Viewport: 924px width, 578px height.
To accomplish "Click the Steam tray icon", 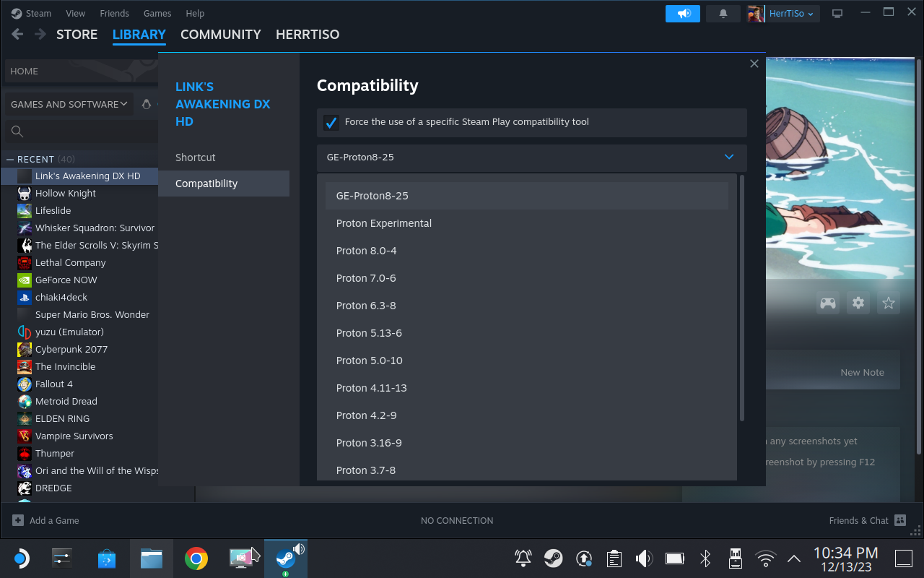I will coord(554,558).
